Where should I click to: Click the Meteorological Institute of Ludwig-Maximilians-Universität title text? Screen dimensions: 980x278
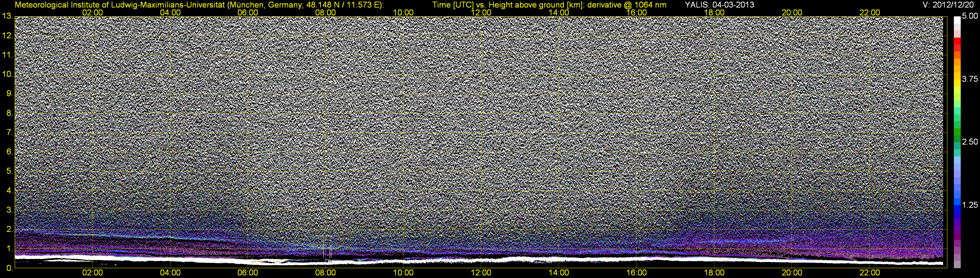point(199,5)
